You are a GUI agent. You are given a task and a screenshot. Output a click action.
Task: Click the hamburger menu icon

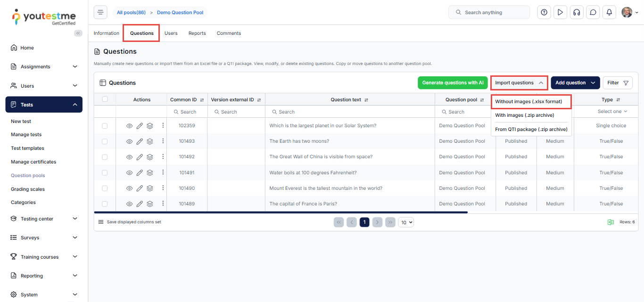[x=100, y=13]
